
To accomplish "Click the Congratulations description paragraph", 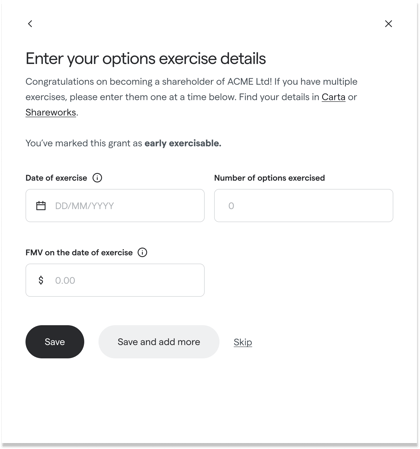I will click(x=191, y=97).
